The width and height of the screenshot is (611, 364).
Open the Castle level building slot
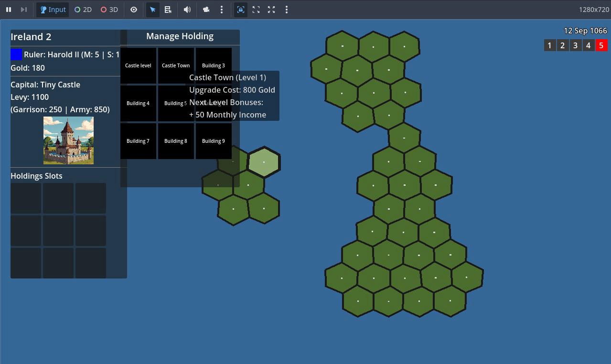(138, 65)
